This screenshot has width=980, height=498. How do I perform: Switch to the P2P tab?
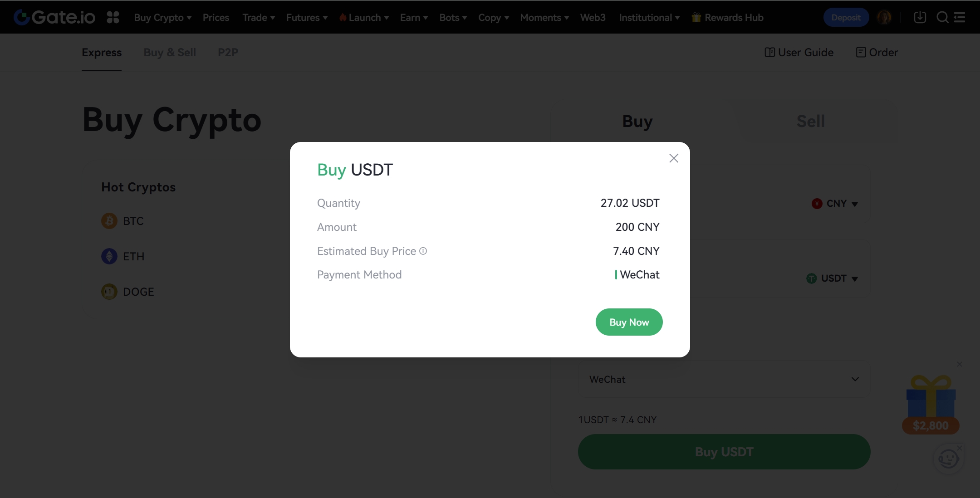[228, 53]
